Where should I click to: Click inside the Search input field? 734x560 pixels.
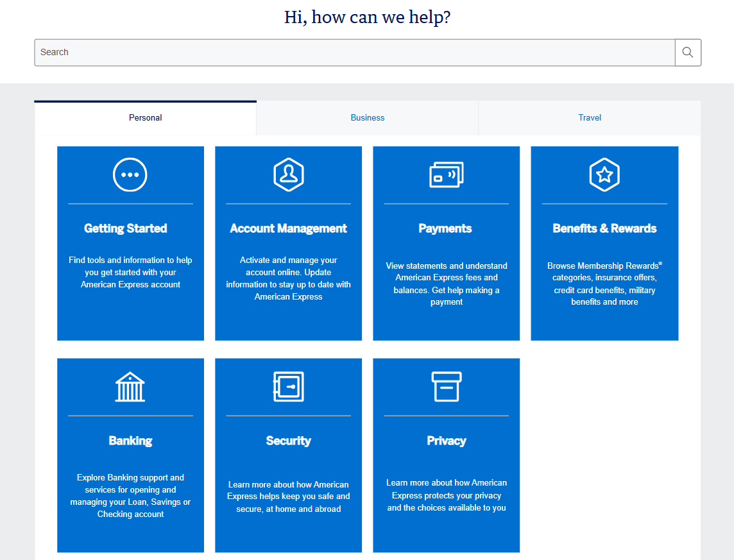tap(353, 52)
